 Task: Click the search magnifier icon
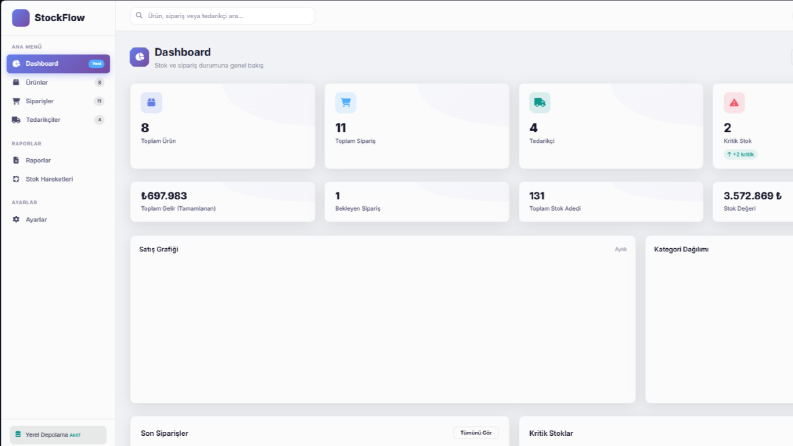[x=139, y=16]
